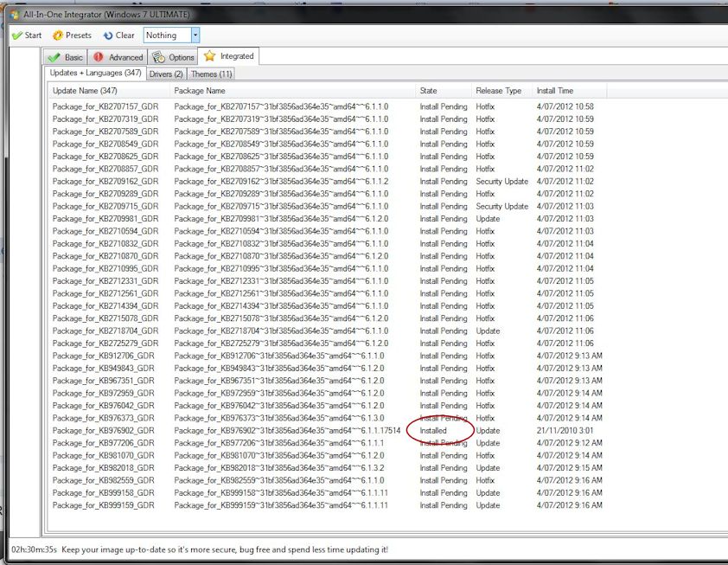
Task: Select row Package_for_KB981070_GDR
Action: pos(328,456)
